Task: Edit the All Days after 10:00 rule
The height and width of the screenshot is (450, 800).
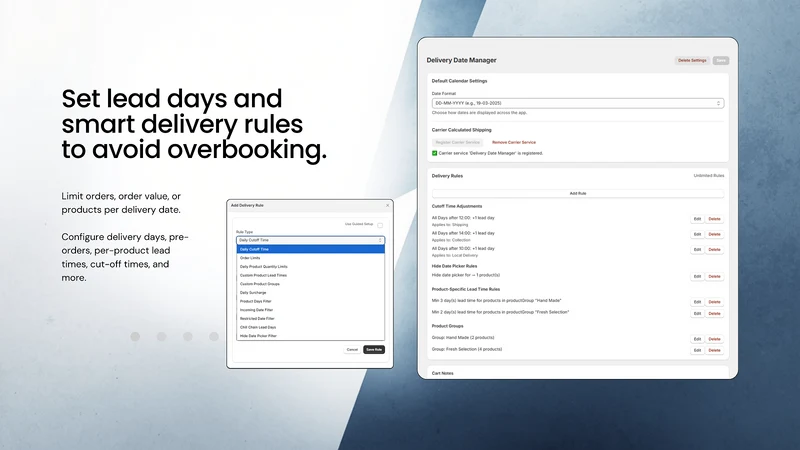Action: pyautogui.click(x=697, y=249)
